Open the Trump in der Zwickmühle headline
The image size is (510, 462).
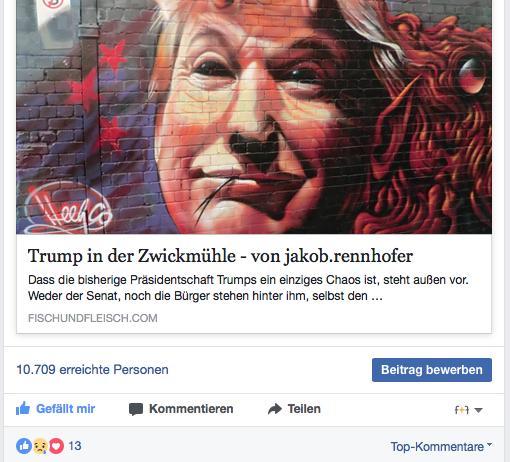[220, 256]
